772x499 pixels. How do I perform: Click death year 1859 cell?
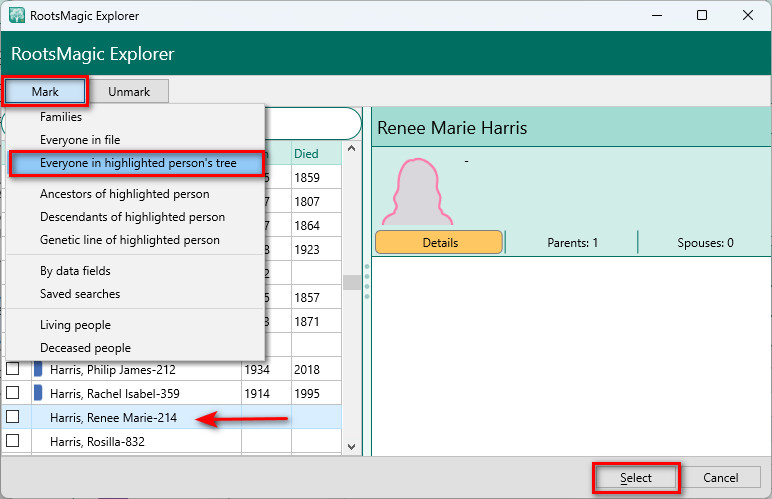tap(316, 177)
